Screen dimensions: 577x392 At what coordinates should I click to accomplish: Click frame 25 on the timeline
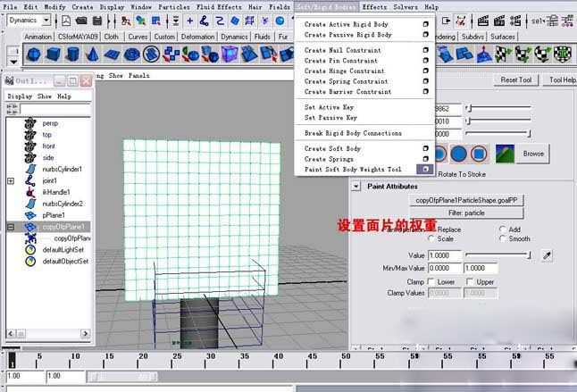[172, 360]
